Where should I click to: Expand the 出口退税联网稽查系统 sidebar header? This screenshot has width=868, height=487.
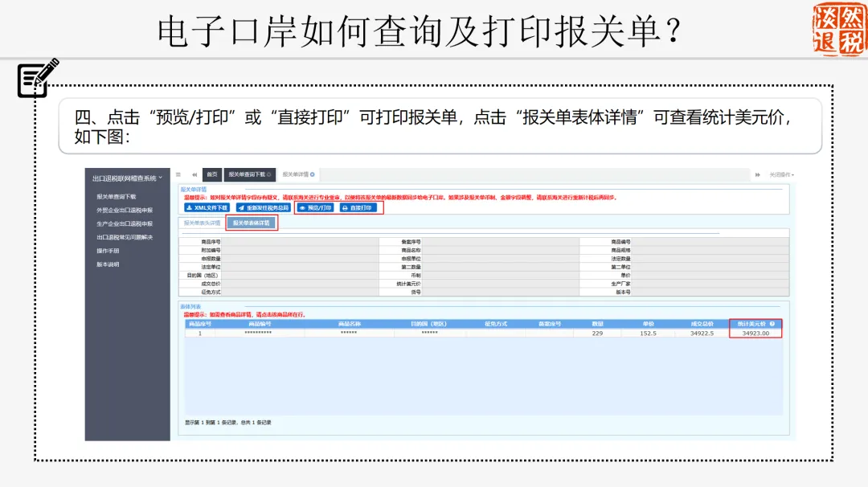(x=127, y=178)
